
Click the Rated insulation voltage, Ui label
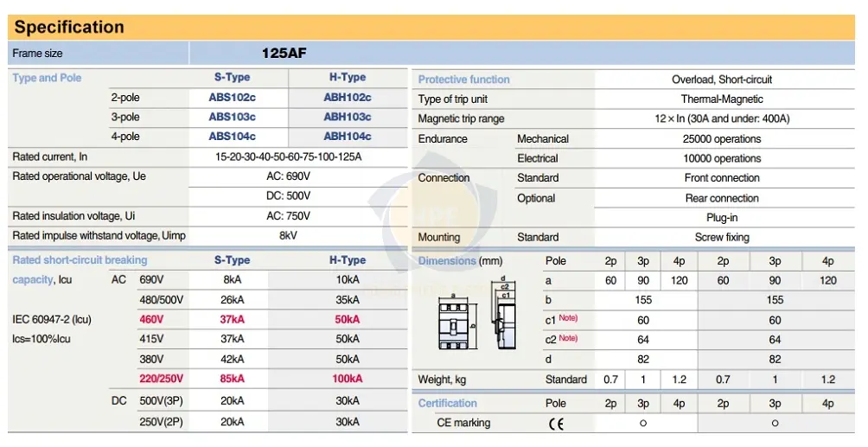pos(73,216)
